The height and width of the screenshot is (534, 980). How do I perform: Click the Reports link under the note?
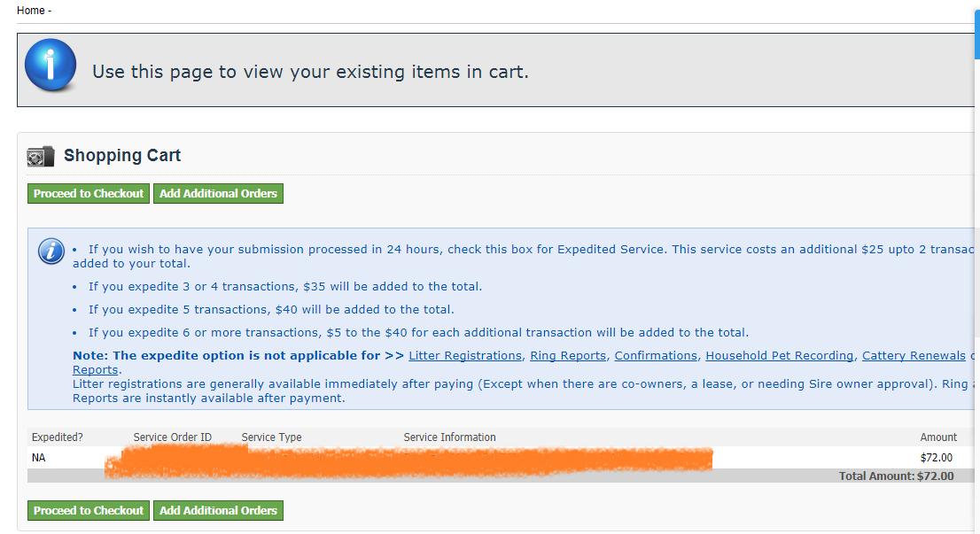(x=95, y=370)
